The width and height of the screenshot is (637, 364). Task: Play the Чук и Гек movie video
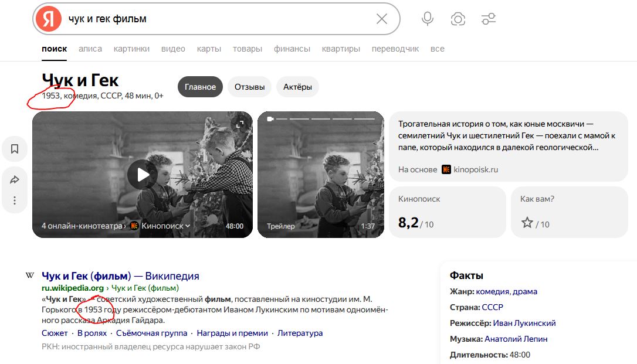(x=142, y=175)
